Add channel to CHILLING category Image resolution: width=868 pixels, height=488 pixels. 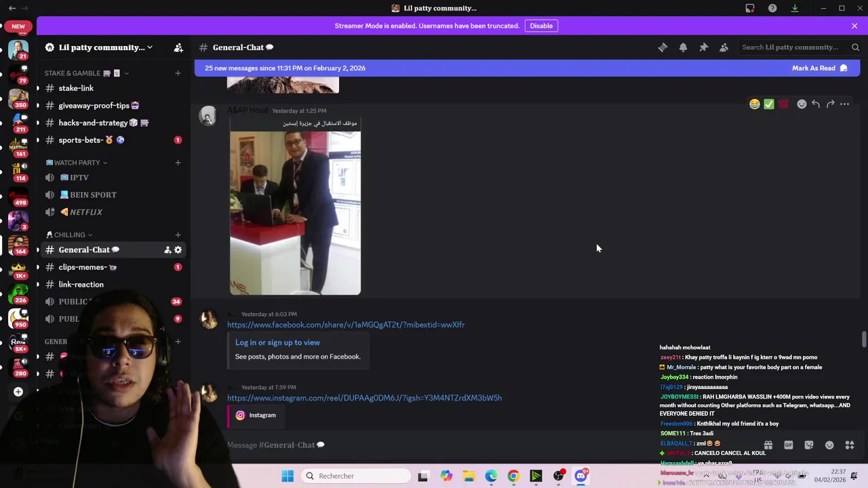coord(178,235)
